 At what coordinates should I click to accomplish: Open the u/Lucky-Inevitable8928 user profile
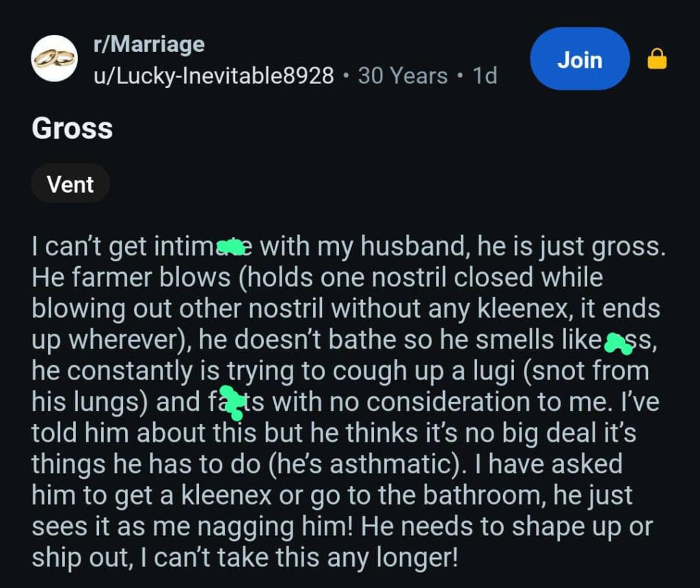point(213,75)
